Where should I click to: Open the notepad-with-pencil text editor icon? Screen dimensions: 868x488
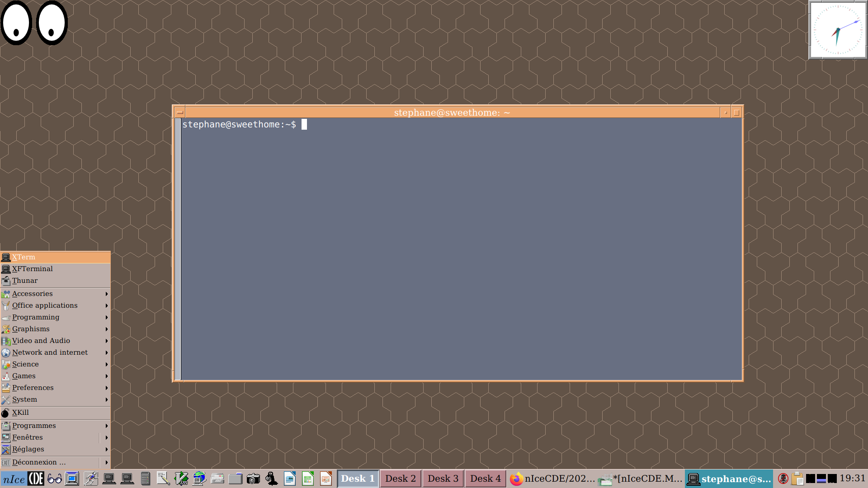coord(163,479)
